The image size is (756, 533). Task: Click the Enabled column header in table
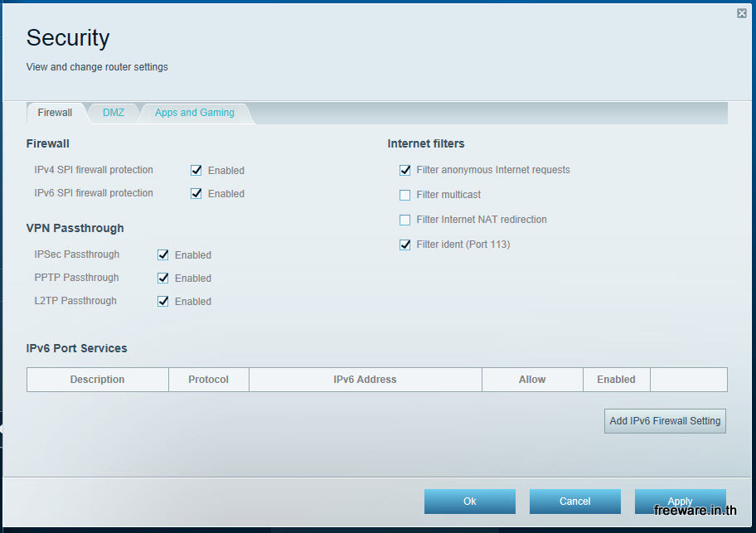pyautogui.click(x=616, y=380)
